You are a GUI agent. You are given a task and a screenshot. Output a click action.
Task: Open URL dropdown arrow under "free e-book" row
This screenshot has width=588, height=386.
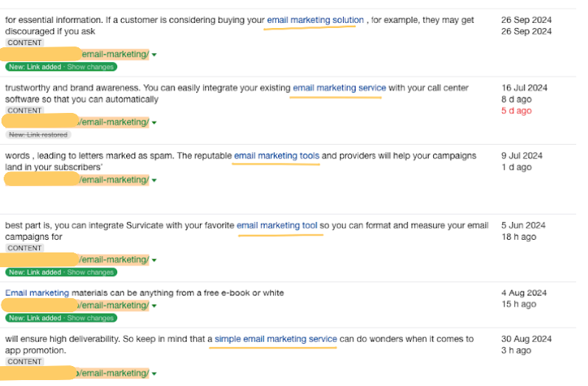[154, 306]
